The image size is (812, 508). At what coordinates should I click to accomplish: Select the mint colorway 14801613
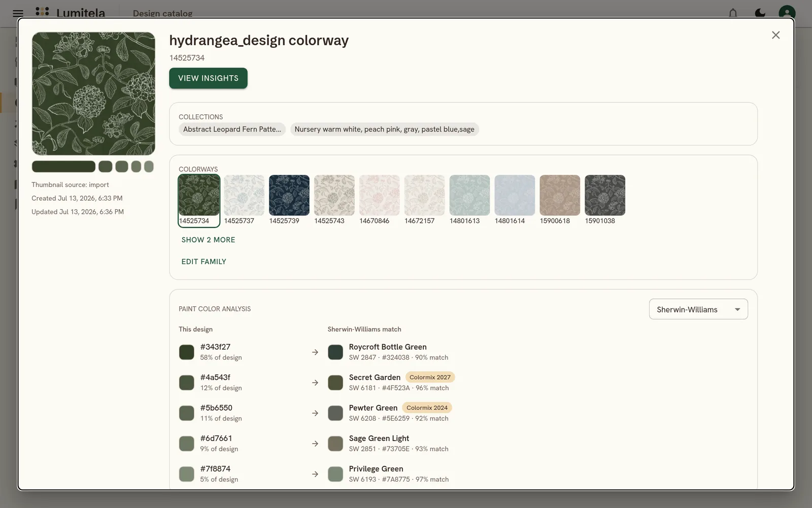click(x=470, y=200)
